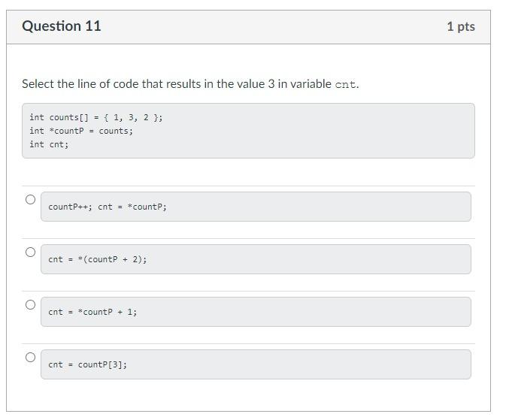The image size is (506, 420).
Task: Pick the radio button beside "cnt = *countP + 1;"
Action: (x=30, y=304)
